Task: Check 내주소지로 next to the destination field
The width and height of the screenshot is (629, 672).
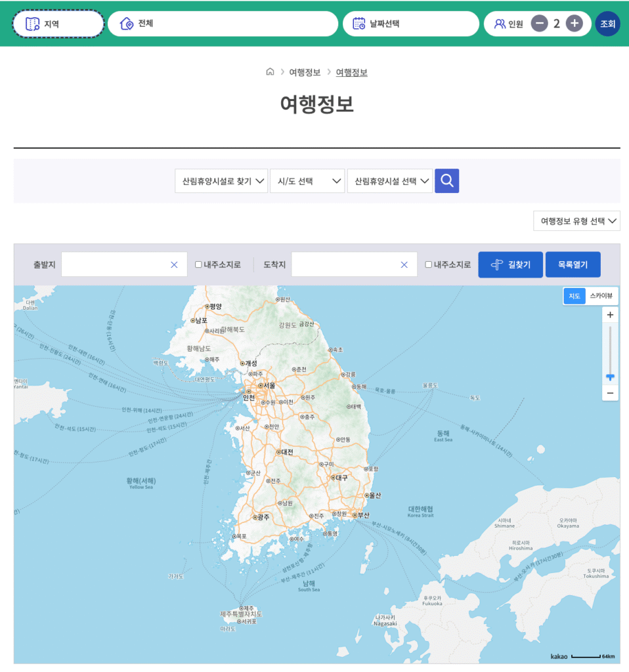Action: [428, 264]
